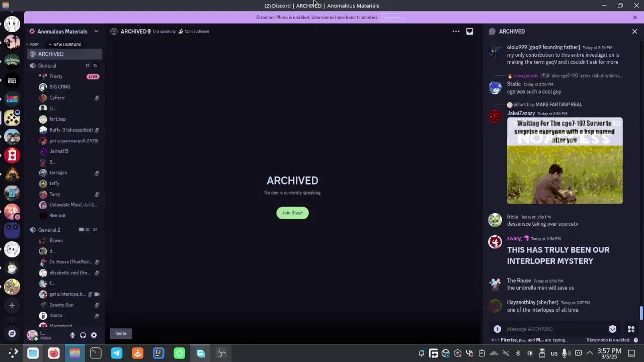Viewport: 644px width, 362px height.
Task: Expand the Anomalous Materials server dropdown
Action: (x=96, y=31)
